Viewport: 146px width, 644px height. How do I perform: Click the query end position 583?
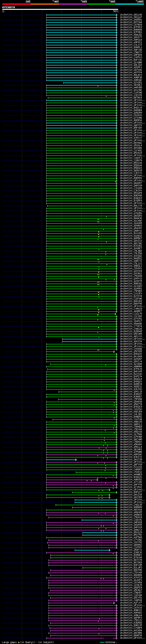(x=115, y=11)
